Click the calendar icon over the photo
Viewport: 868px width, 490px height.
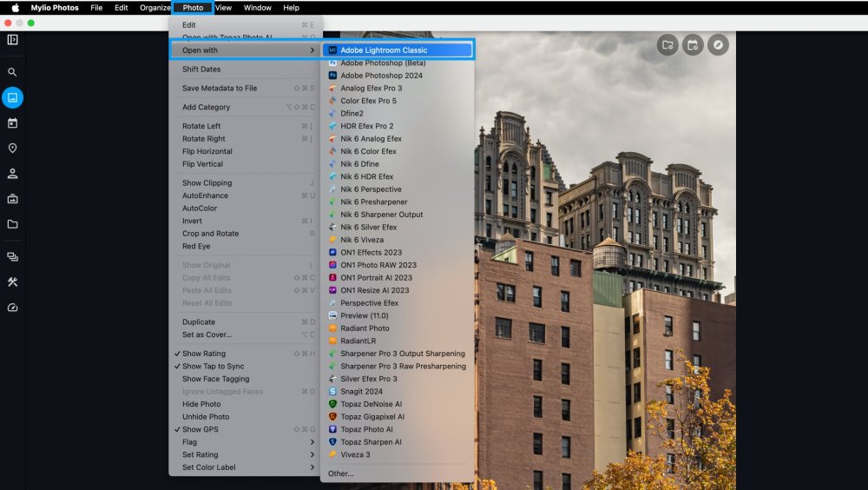(x=693, y=45)
